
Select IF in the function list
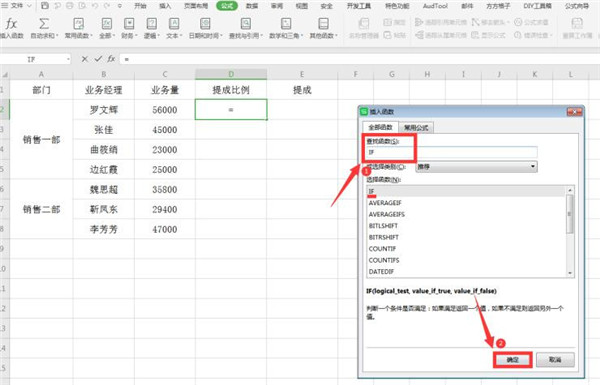point(466,191)
